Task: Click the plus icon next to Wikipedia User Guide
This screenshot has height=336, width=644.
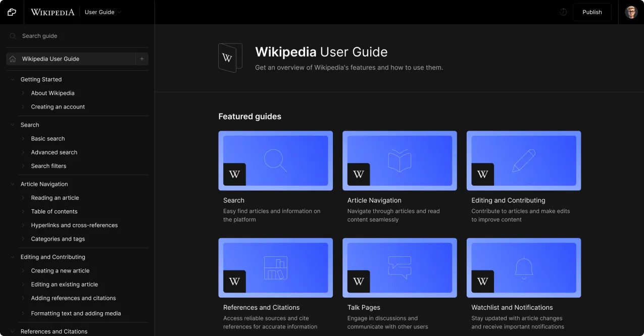Action: [x=142, y=59]
